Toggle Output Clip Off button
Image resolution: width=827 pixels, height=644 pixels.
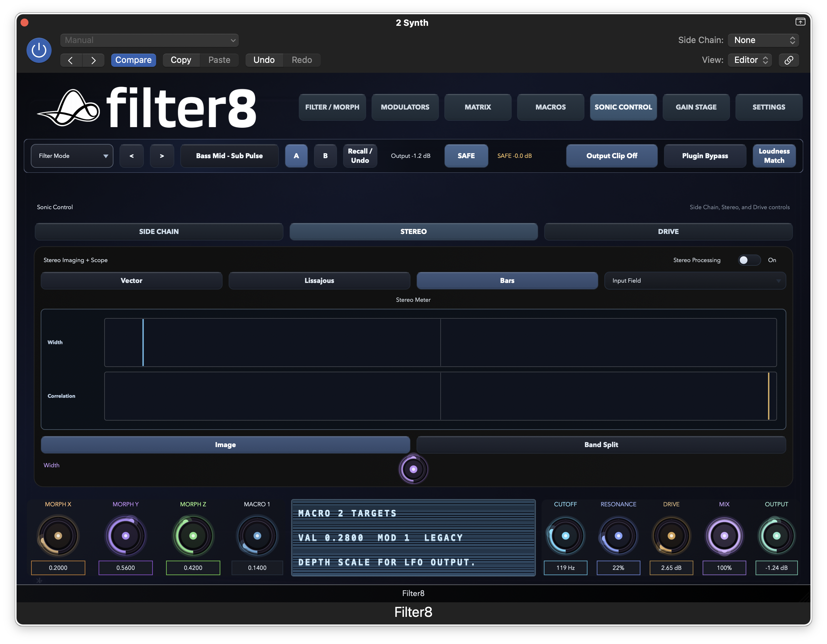612,156
